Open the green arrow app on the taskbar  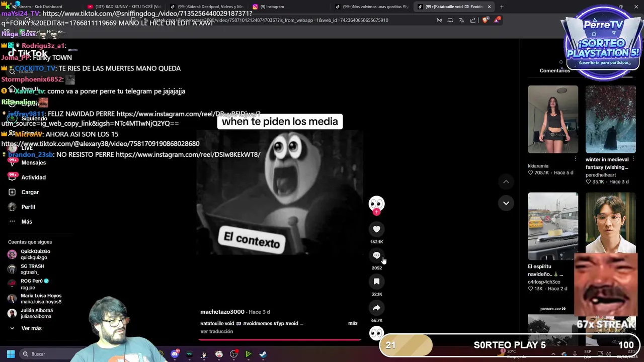(x=249, y=354)
